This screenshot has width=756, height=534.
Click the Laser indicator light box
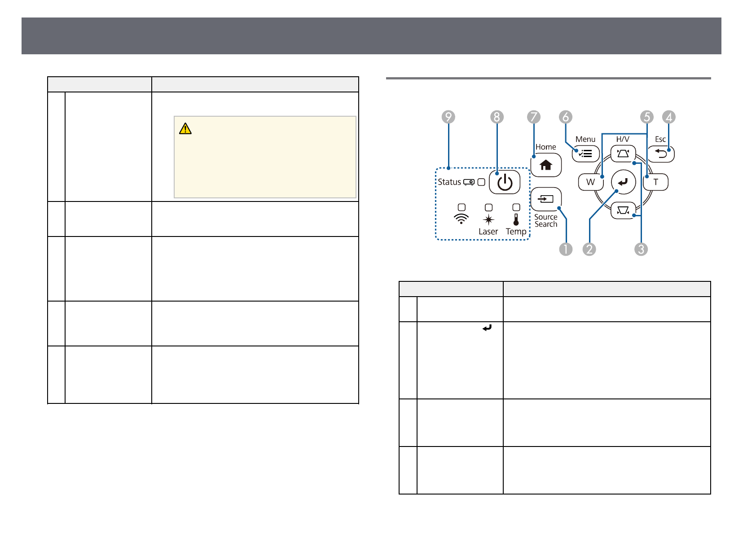(488, 207)
